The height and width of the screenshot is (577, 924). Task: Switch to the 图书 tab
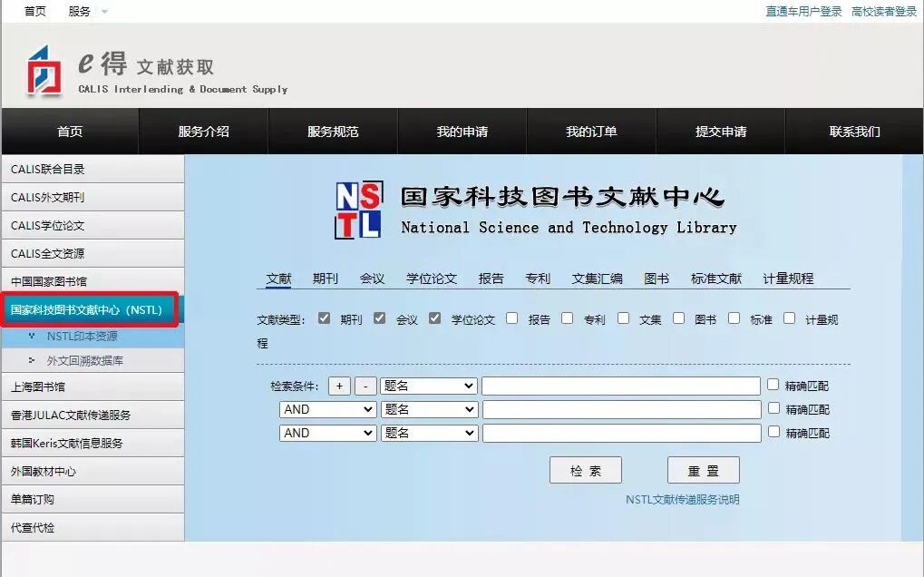click(x=657, y=279)
